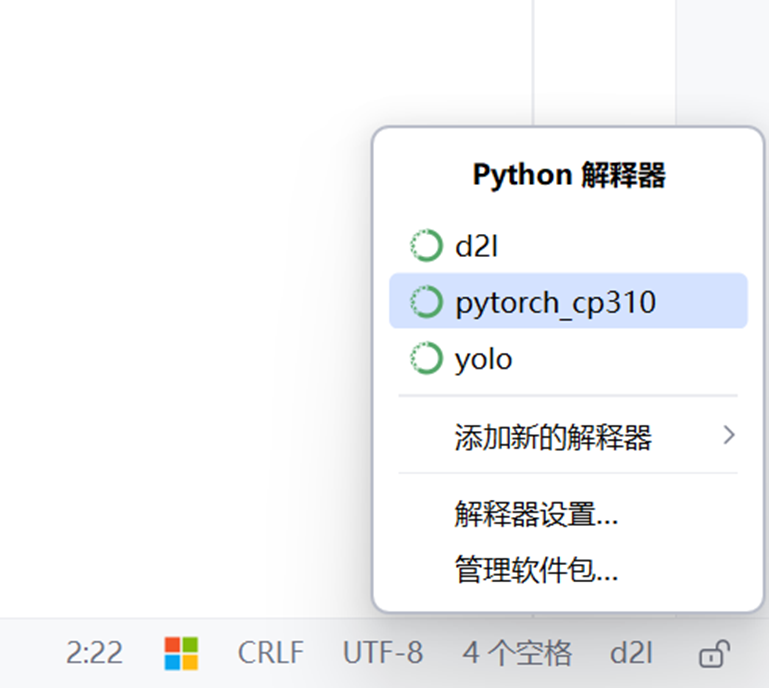
Task: Expand the arrow beside 添加新的解释器
Action: point(729,435)
